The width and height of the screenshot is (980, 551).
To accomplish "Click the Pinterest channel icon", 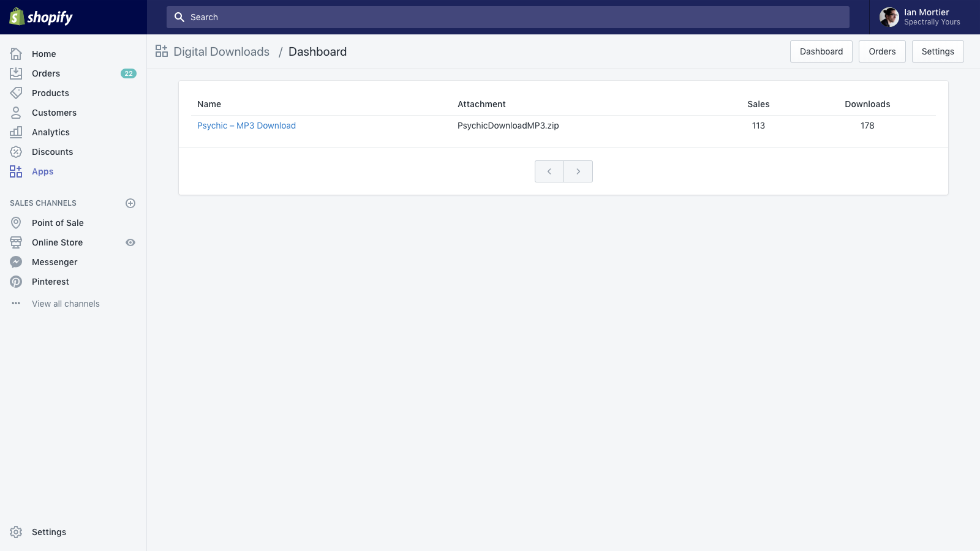I will 16,282.
